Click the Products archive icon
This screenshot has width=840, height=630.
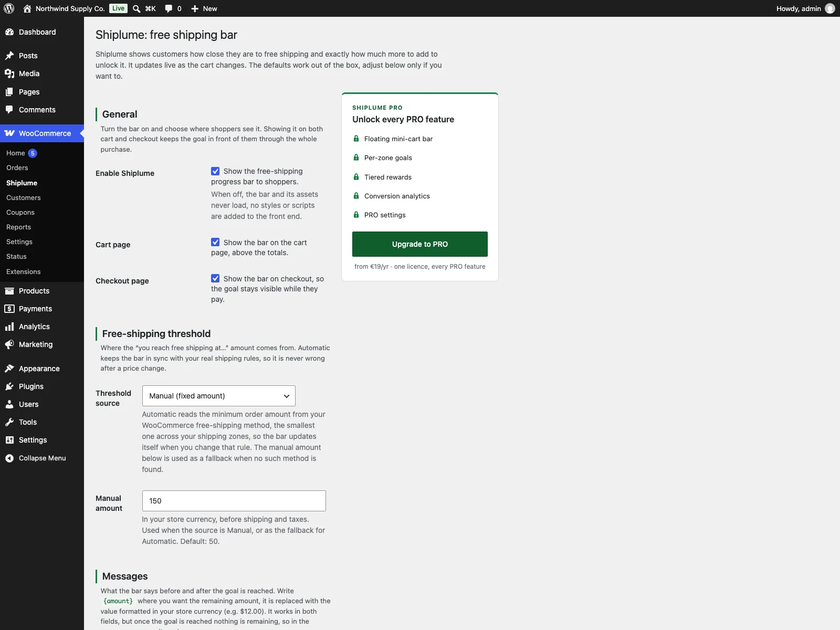(x=9, y=291)
